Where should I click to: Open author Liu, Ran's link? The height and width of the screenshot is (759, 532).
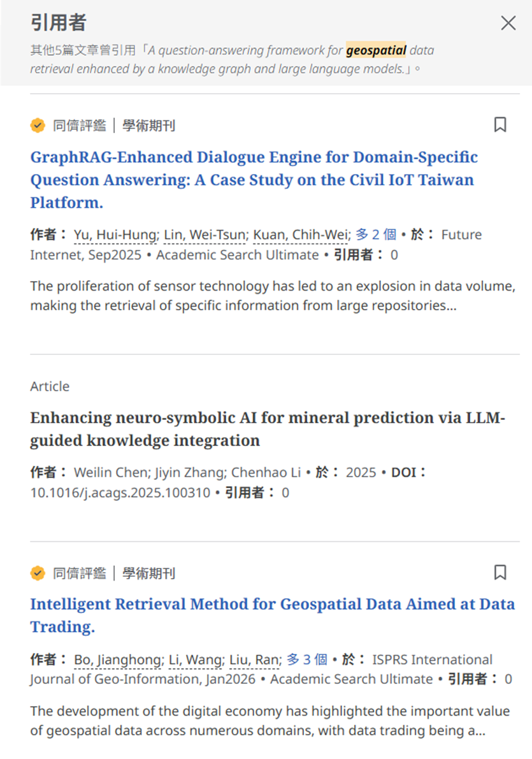pos(255,660)
